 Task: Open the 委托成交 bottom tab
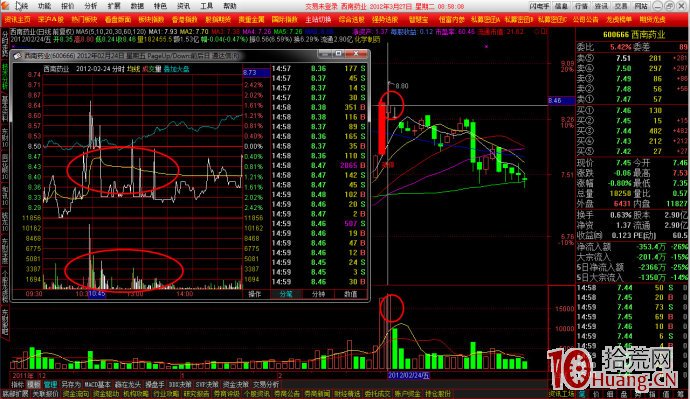(x=377, y=394)
